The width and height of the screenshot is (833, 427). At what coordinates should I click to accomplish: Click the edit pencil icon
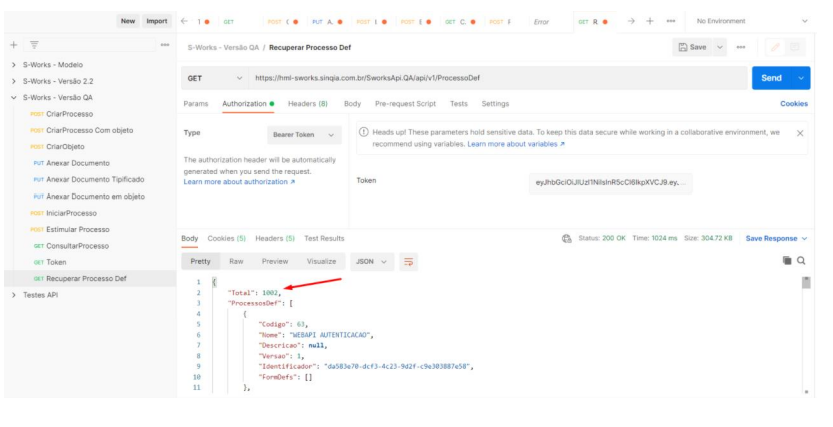pos(775,47)
